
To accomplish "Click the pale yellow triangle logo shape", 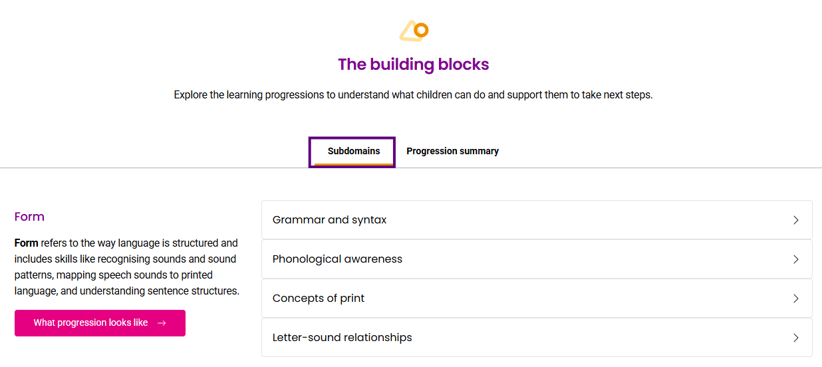I will click(408, 32).
